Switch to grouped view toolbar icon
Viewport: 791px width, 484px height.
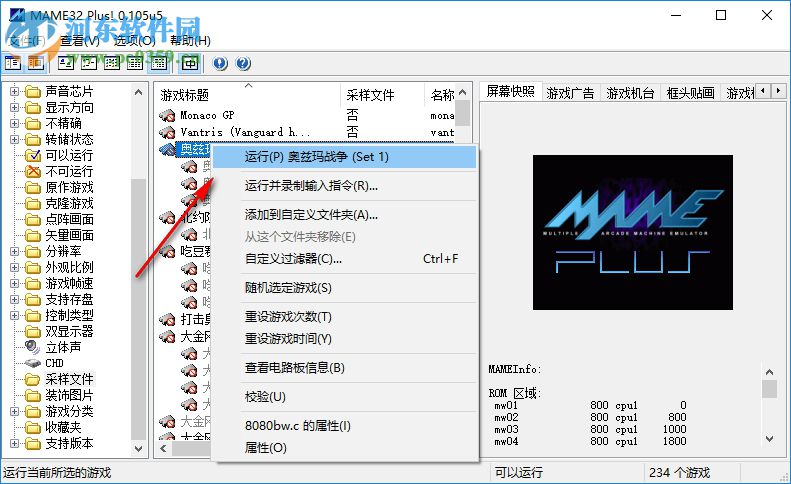[158, 63]
